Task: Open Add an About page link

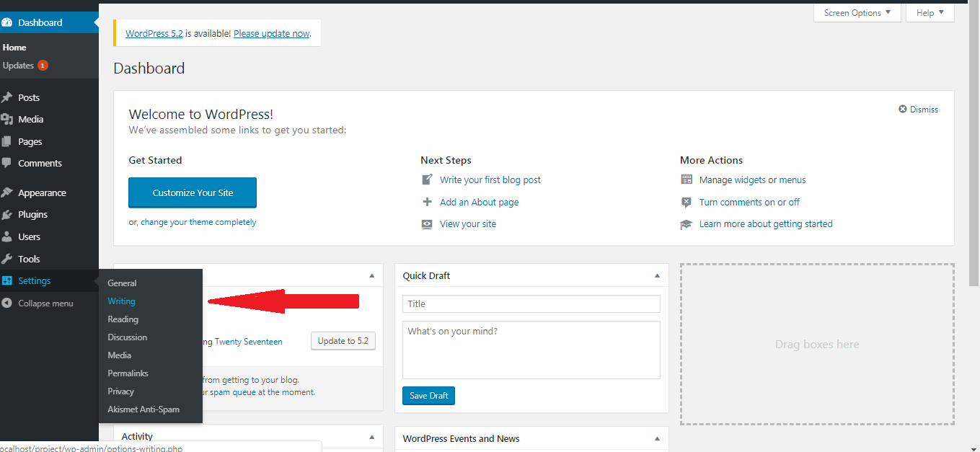Action: [479, 202]
